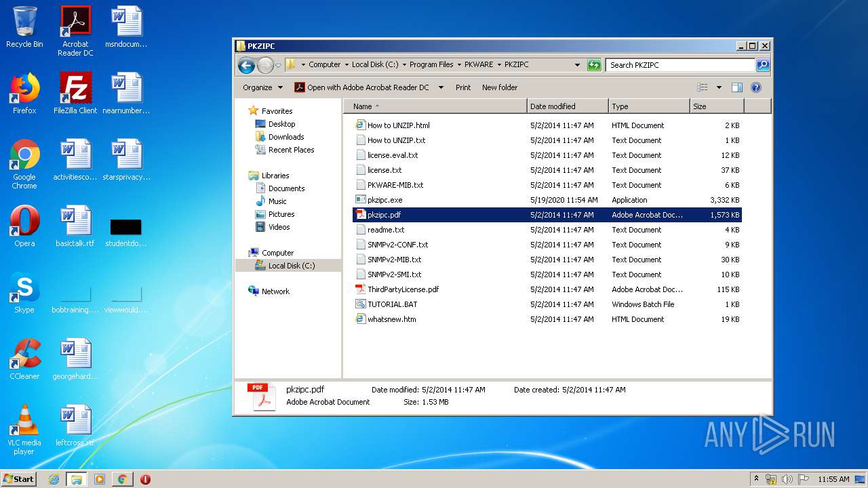Open Skype desktop shortcut
This screenshot has width=868, height=488.
24,293
